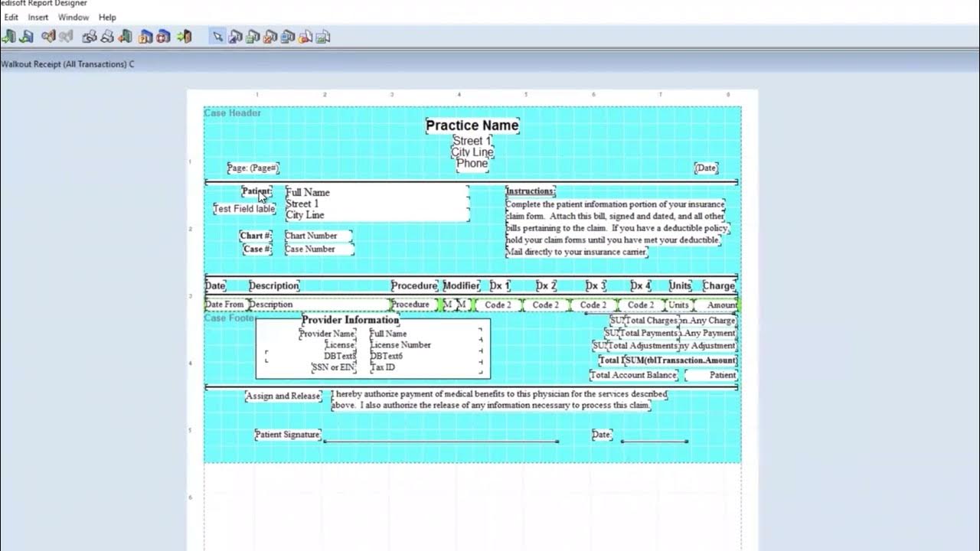
Task: Select the Dx 3 column header
Action: point(596,285)
